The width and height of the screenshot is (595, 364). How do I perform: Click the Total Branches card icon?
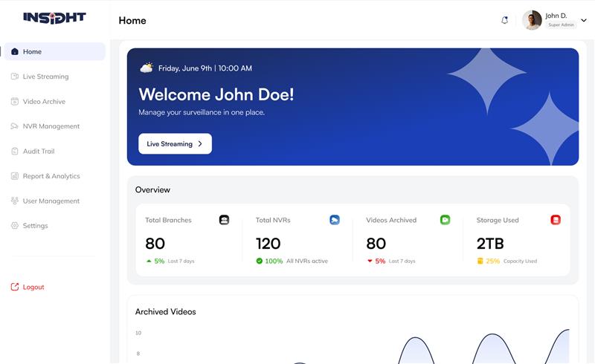[x=224, y=220]
